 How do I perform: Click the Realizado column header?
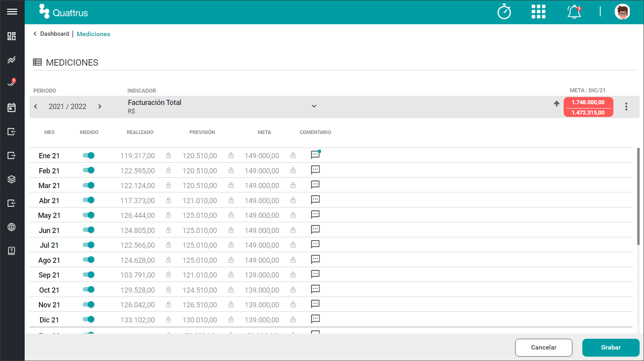click(x=140, y=132)
